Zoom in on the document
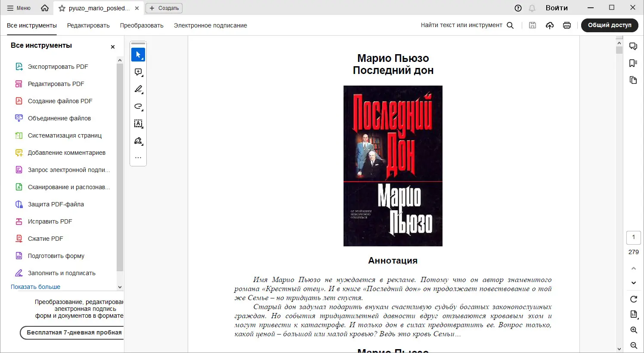 [634, 330]
